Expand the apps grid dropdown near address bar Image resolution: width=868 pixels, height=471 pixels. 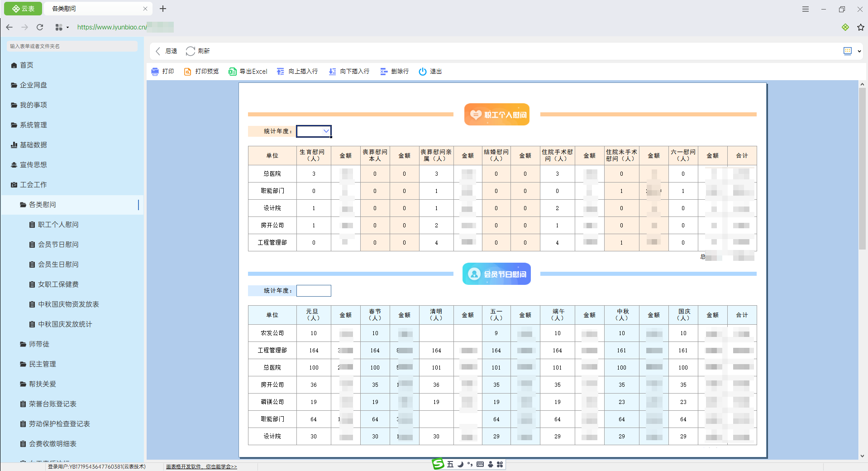(62, 27)
